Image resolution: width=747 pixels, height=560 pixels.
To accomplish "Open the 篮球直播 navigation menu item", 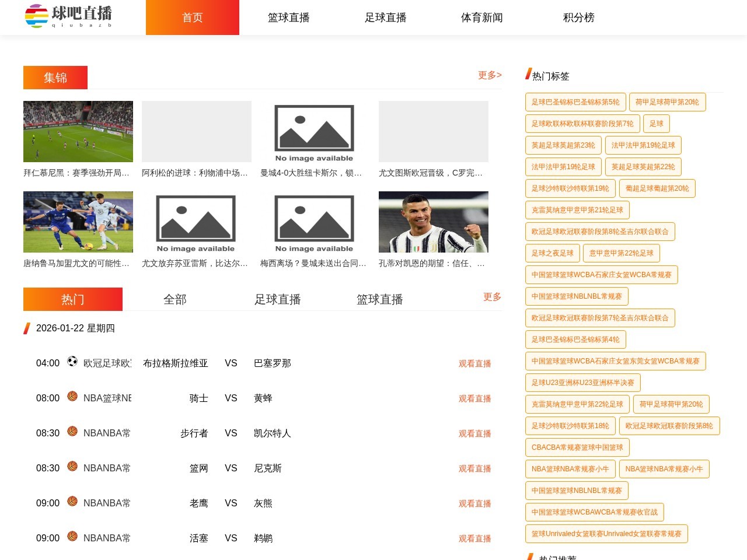I will 288,17.
